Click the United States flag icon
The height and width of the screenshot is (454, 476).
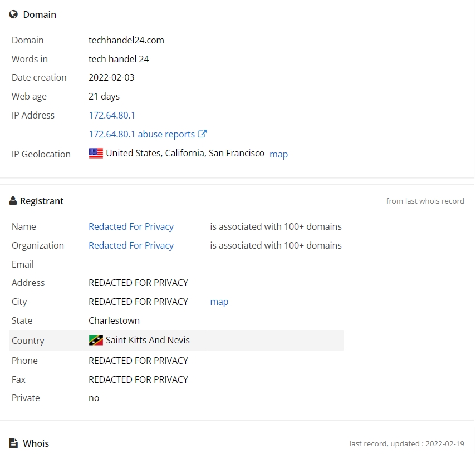coord(96,153)
